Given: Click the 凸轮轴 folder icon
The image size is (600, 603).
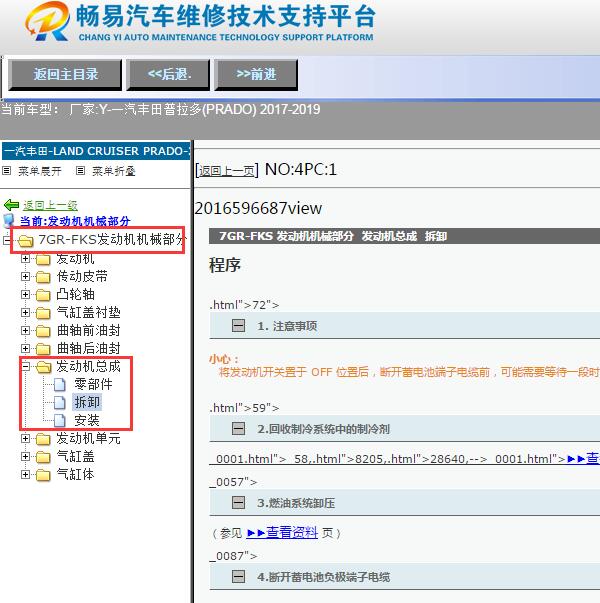Looking at the screenshot, I should (x=43, y=295).
